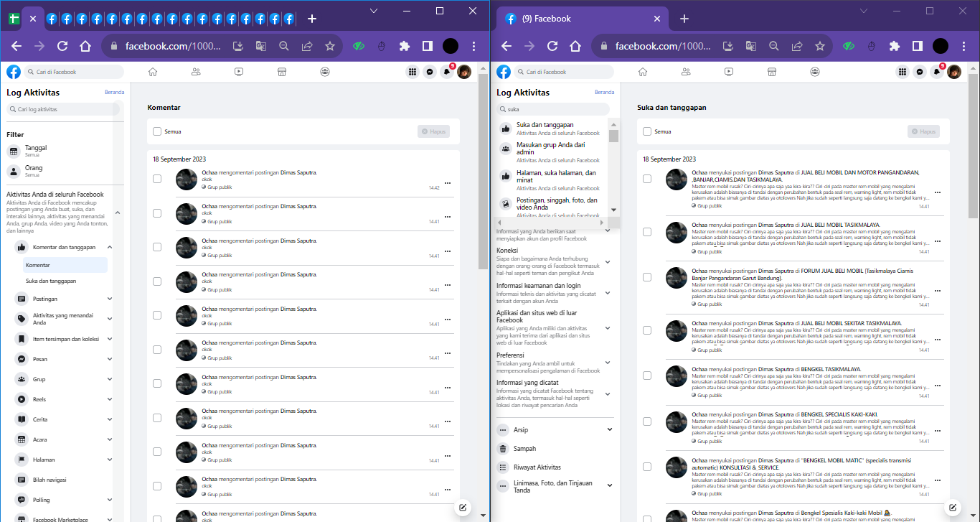Tick the first comment checkbox at 14.42
The height and width of the screenshot is (522, 980).
[157, 179]
